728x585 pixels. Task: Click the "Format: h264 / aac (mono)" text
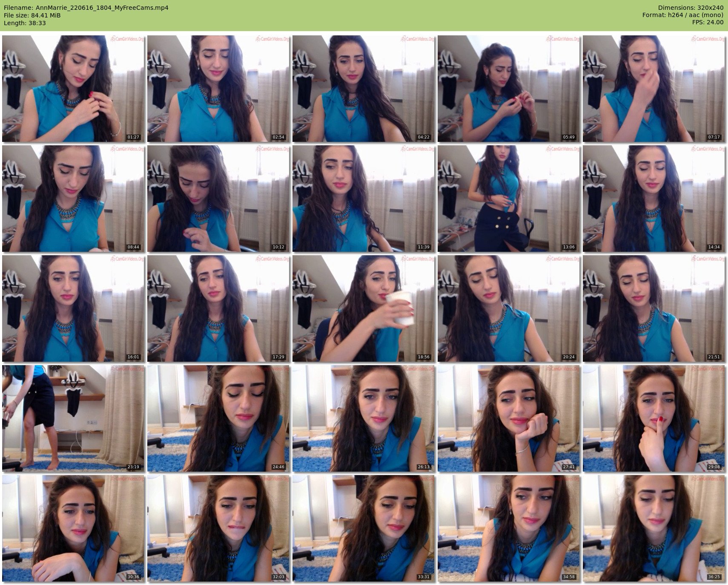683,15
